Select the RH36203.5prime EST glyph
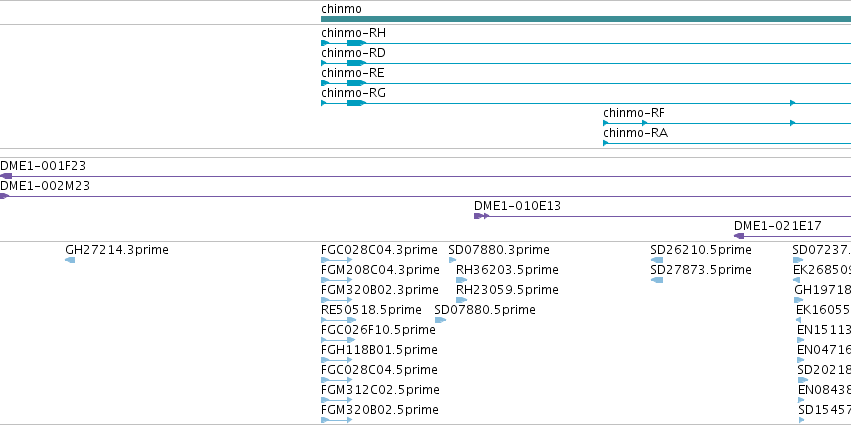851x425 pixels. 461,280
